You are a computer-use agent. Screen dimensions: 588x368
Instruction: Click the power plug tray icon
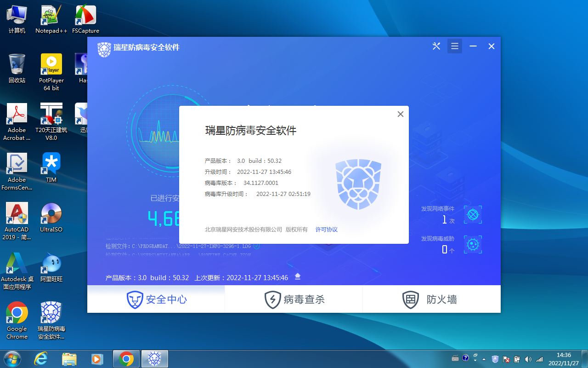pos(517,359)
